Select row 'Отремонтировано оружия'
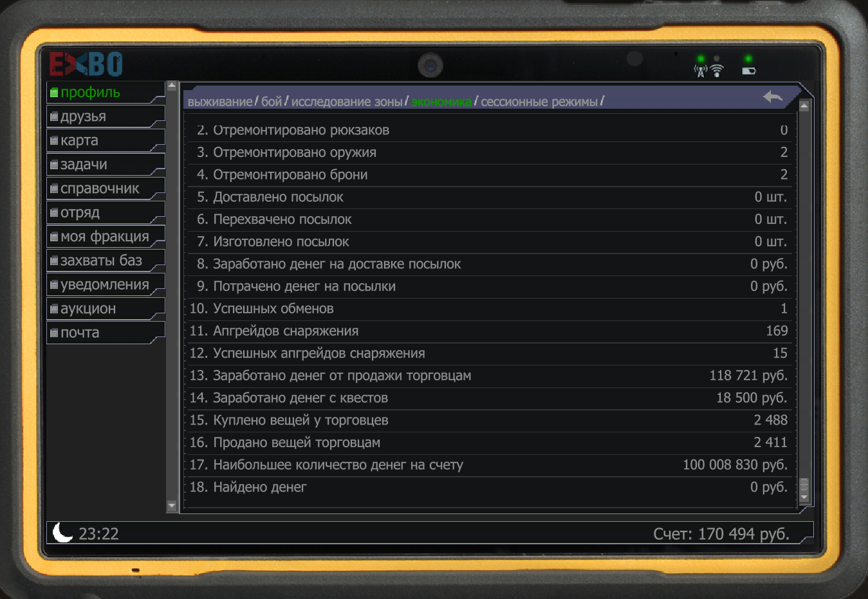The image size is (868, 599). coord(489,152)
